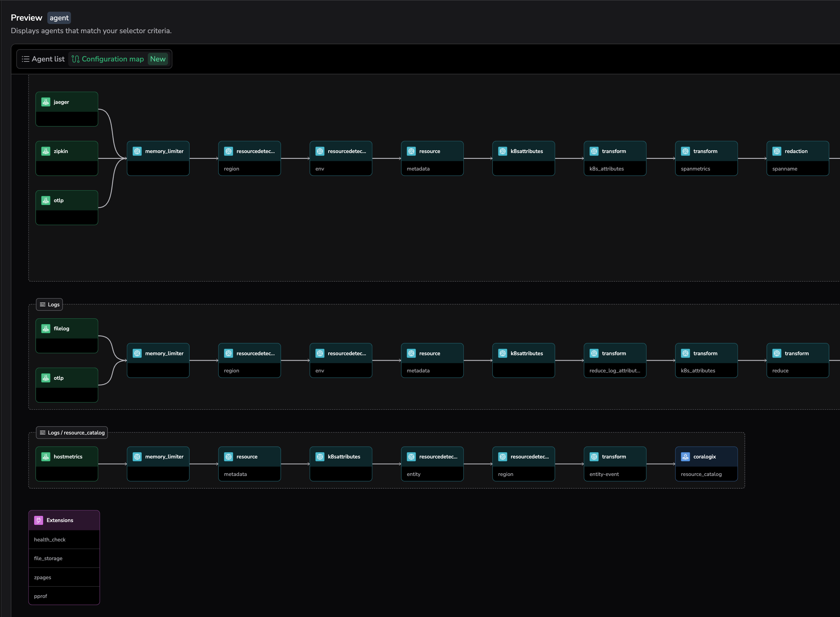840x617 pixels.
Task: Click the coralogix exporter icon
Action: coord(685,457)
